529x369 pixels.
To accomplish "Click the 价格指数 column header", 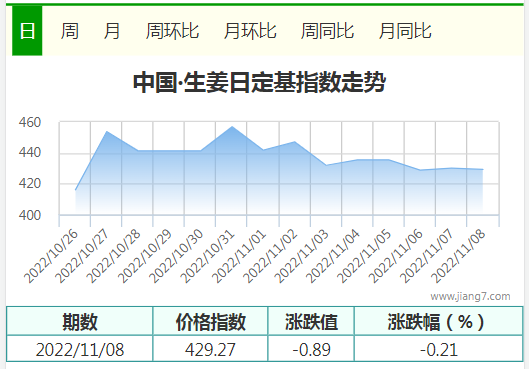I will click(210, 321).
